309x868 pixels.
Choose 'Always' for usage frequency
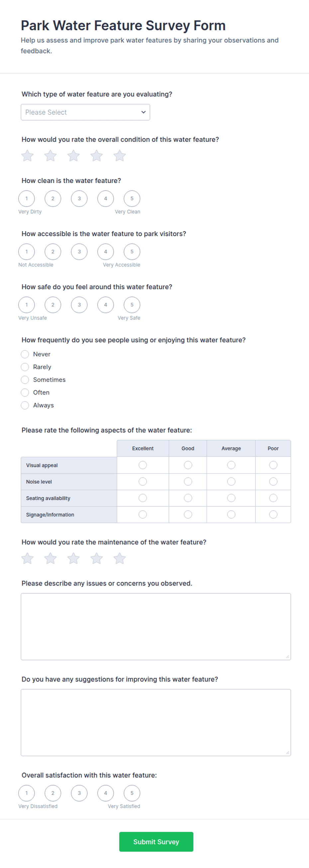[x=25, y=405]
